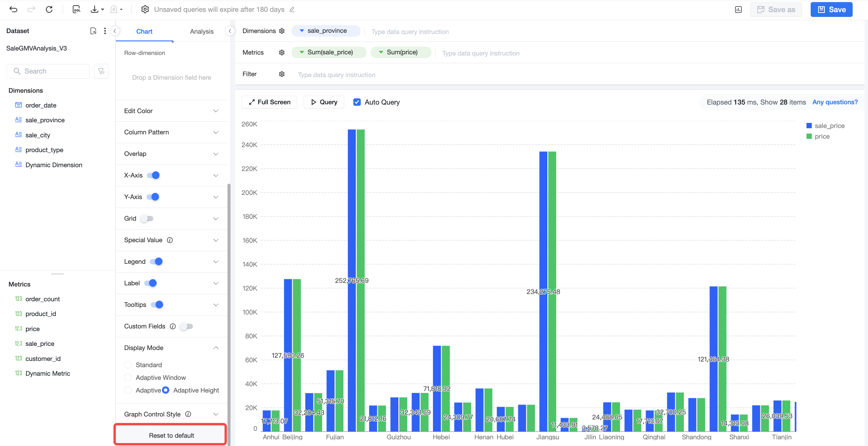Image resolution: width=868 pixels, height=446 pixels.
Task: Open the Any questions? link
Action: (x=835, y=102)
